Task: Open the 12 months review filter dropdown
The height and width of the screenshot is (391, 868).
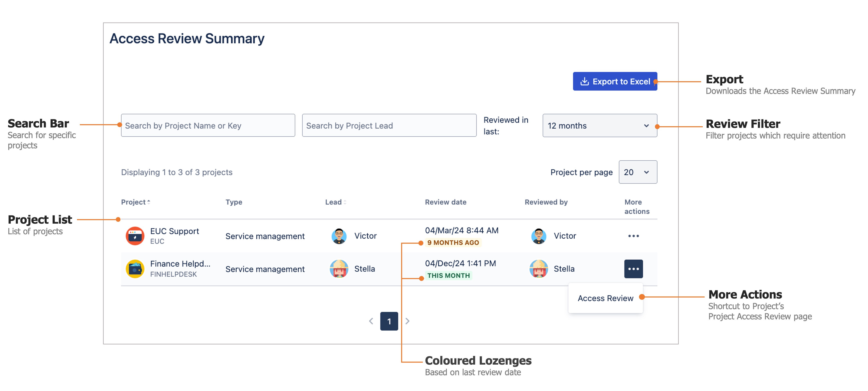Action: coord(599,126)
